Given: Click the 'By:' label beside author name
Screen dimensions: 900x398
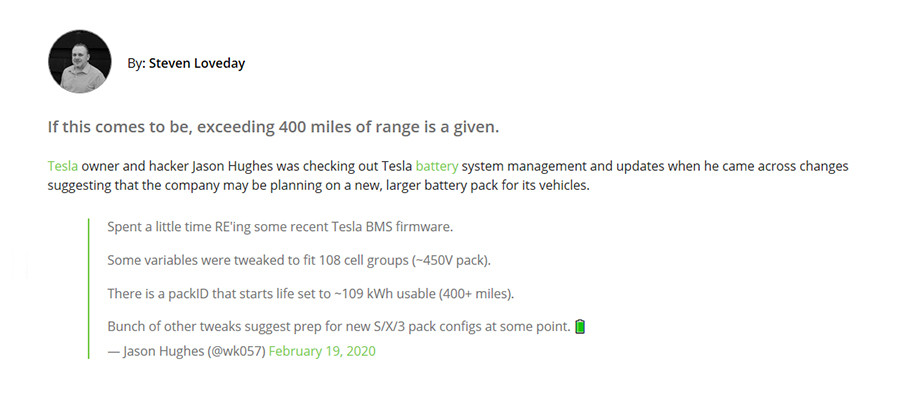Looking at the screenshot, I should (136, 64).
